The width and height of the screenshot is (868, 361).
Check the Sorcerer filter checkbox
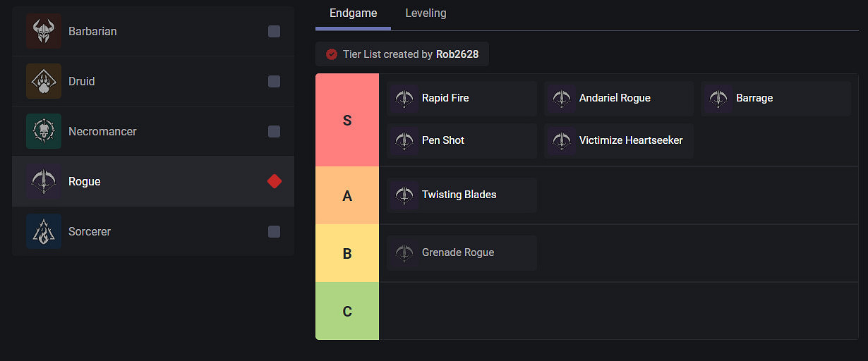point(274,232)
